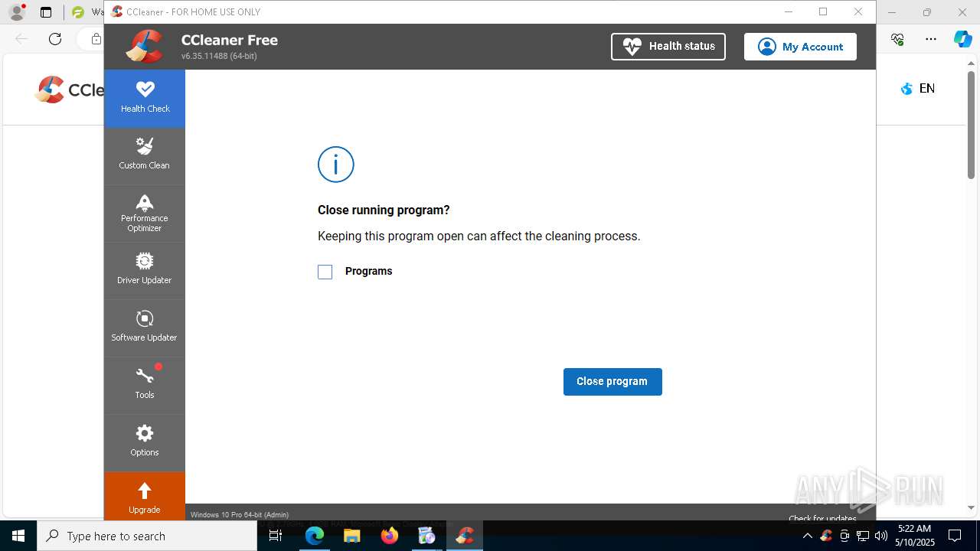
Task: Open the volume tray icon
Action: tap(881, 536)
